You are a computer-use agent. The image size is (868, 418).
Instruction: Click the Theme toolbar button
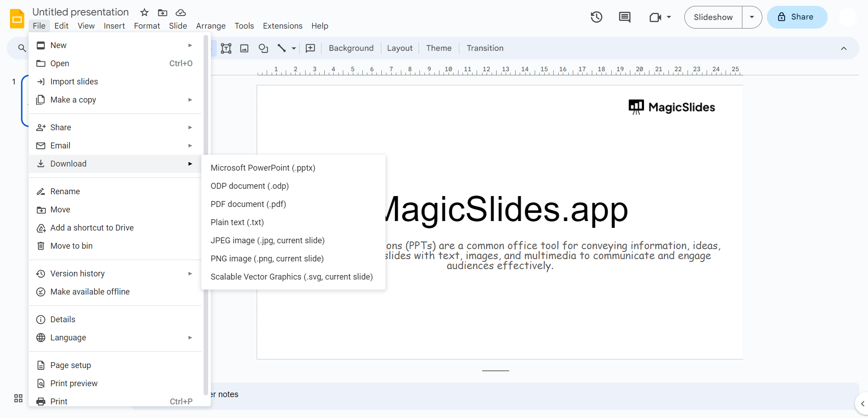pos(439,48)
